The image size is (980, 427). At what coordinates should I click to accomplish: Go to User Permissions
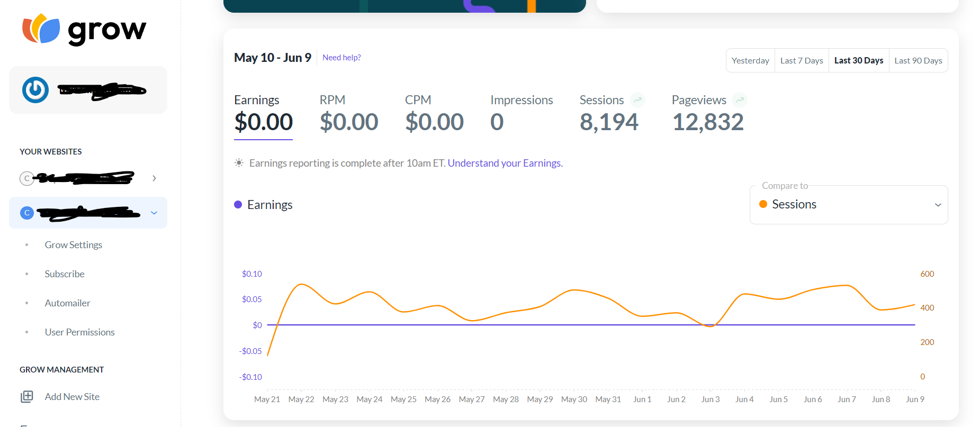79,332
